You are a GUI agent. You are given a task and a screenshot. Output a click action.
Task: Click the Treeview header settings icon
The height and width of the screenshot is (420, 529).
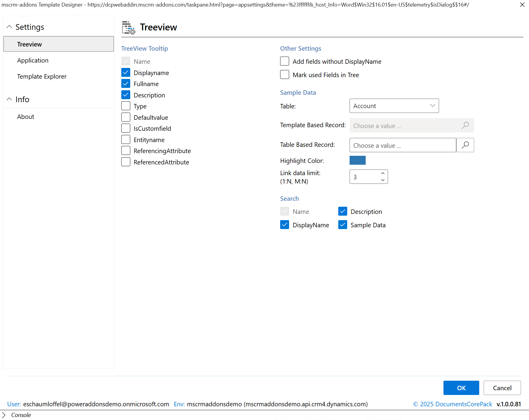(128, 27)
